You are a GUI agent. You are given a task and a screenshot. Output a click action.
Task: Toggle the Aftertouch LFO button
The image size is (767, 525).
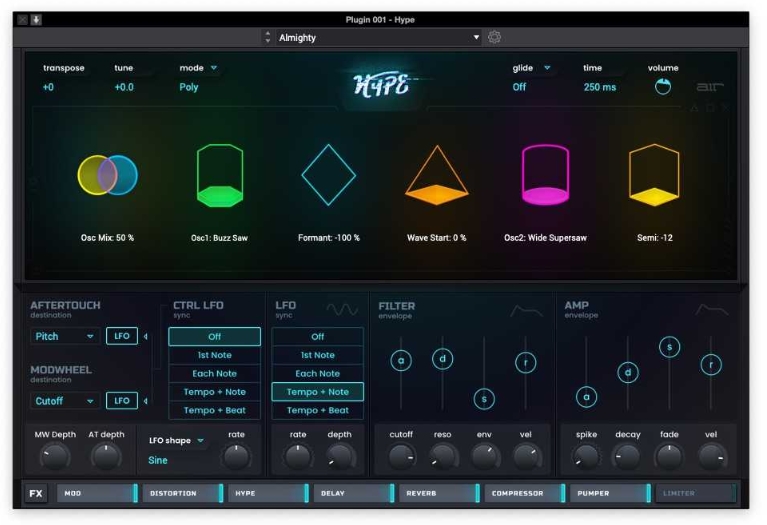[122, 336]
